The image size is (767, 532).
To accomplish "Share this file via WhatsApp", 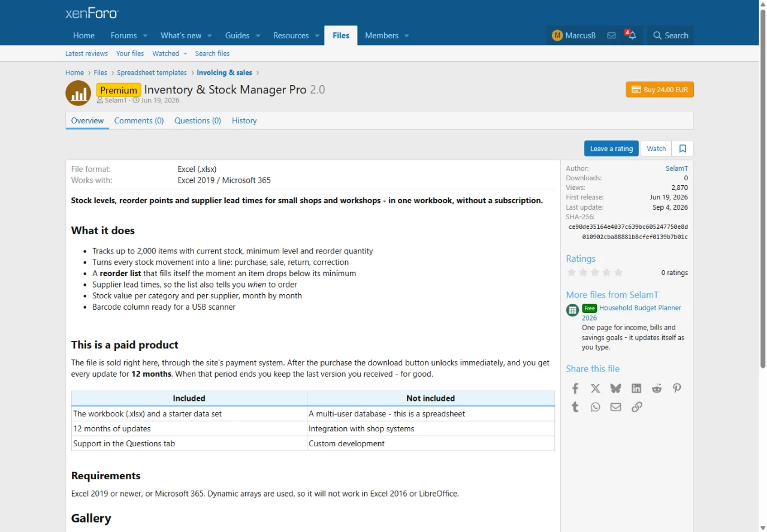I will pyautogui.click(x=595, y=407).
